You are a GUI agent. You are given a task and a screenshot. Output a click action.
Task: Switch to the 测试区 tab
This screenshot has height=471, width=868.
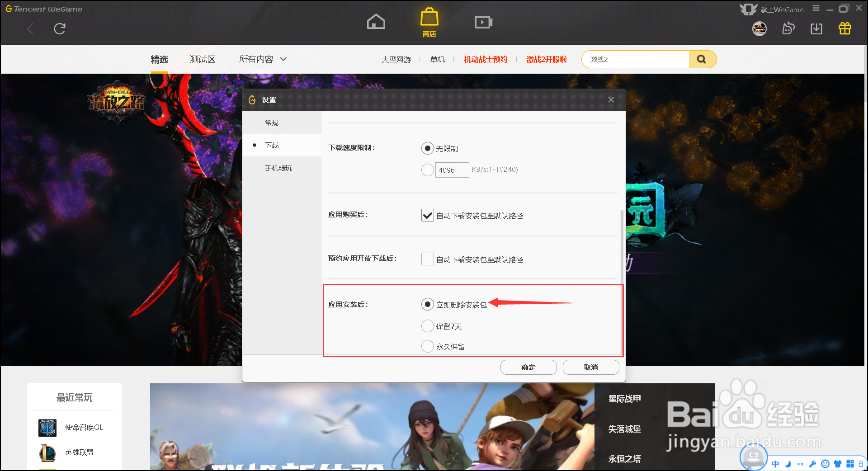click(203, 59)
